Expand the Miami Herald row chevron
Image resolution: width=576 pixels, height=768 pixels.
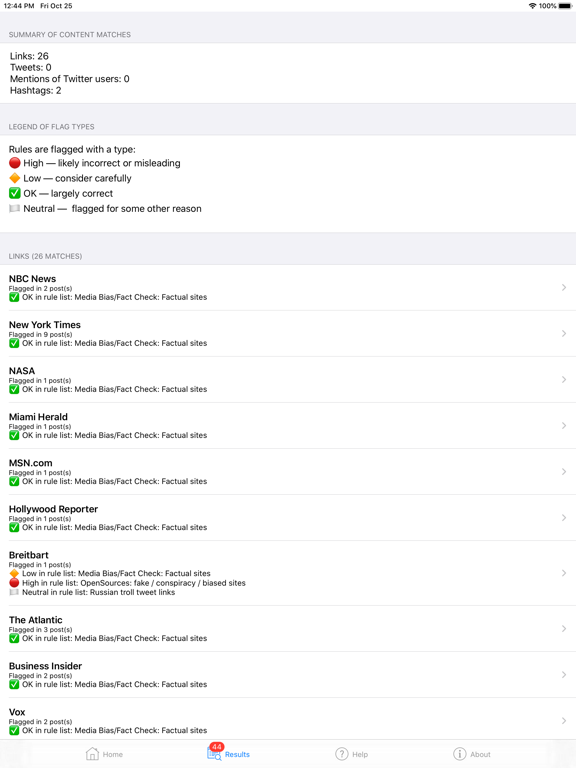[564, 426]
